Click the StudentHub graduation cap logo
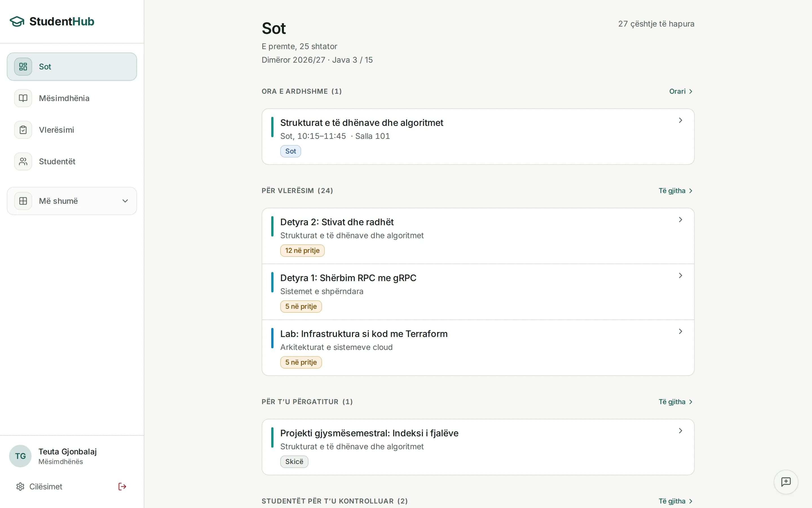This screenshot has height=508, width=812. (x=17, y=21)
